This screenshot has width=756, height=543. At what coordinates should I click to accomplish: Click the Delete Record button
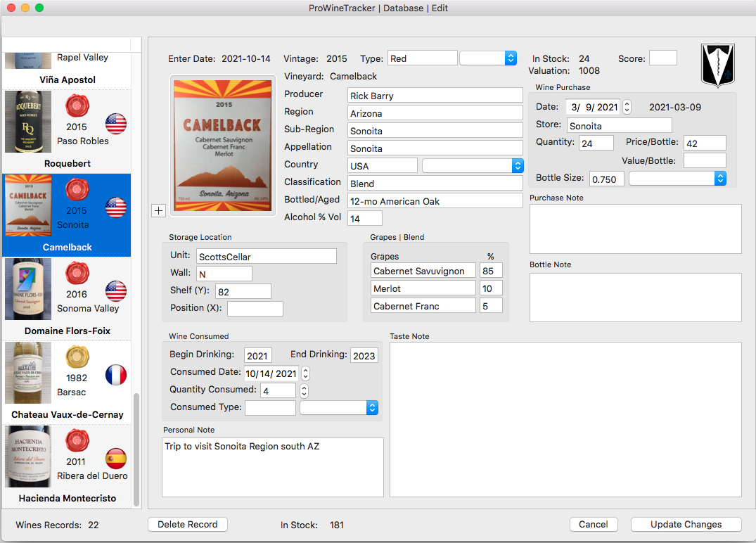(188, 524)
